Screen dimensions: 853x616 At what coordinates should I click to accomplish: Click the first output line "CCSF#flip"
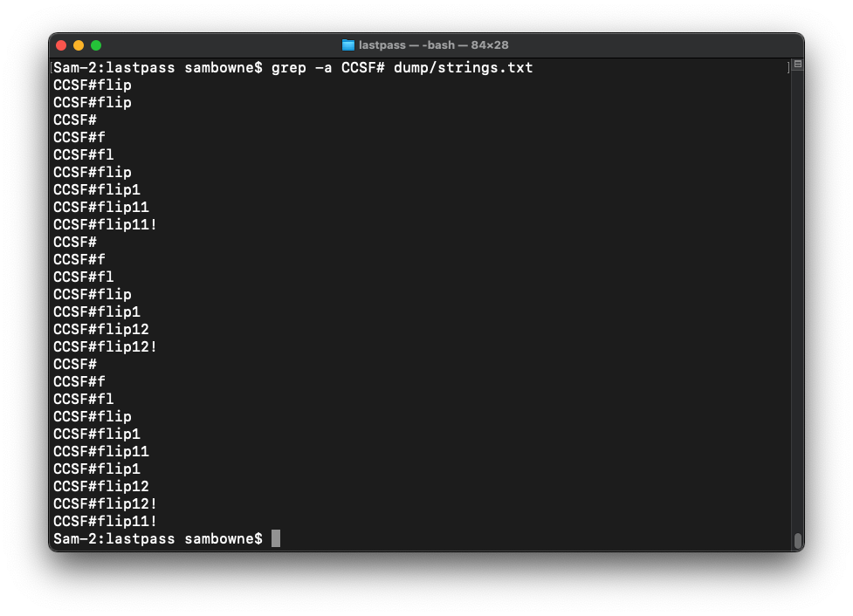click(x=93, y=85)
